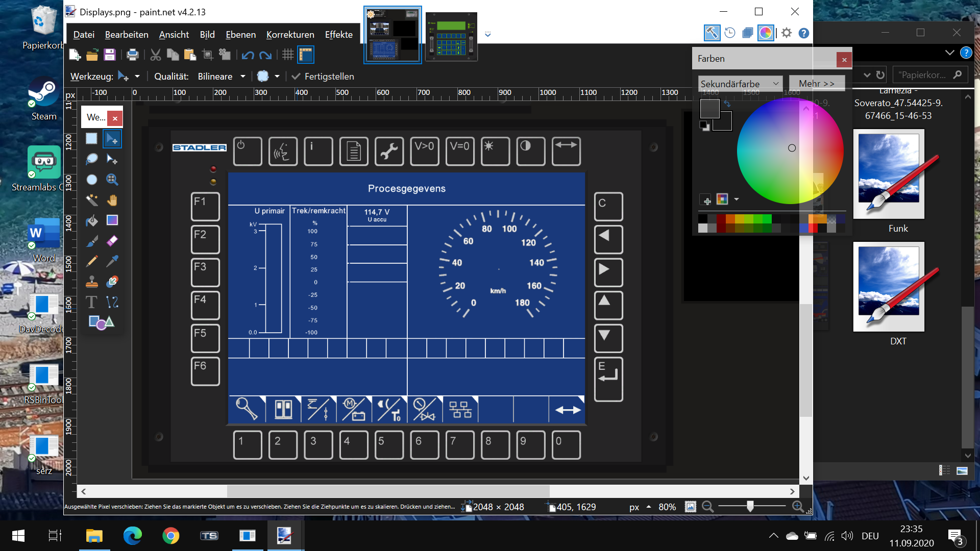This screenshot has width=980, height=551.
Task: Select the Text tool
Action: tap(92, 302)
